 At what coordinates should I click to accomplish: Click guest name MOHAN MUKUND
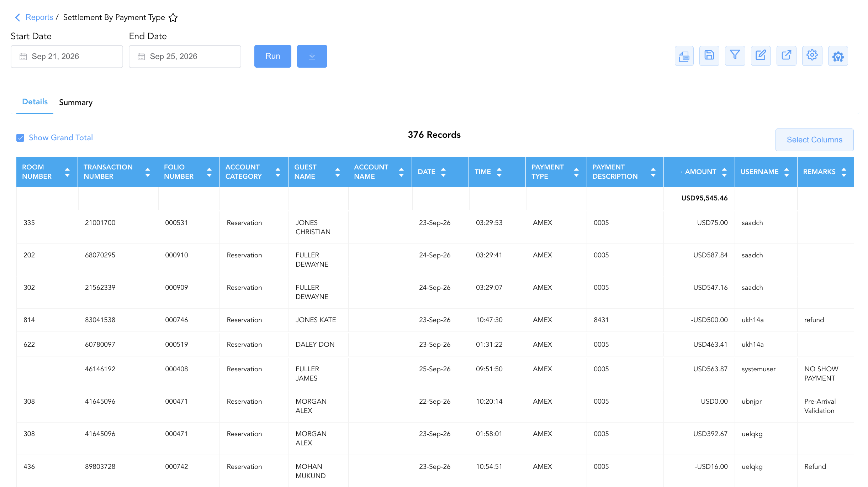tap(311, 471)
